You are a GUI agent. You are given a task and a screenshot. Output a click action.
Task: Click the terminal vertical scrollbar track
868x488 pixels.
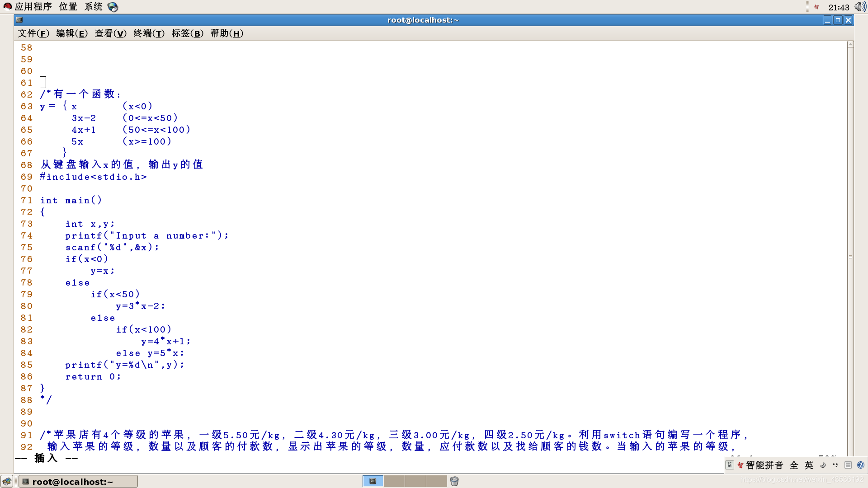pyautogui.click(x=850, y=181)
